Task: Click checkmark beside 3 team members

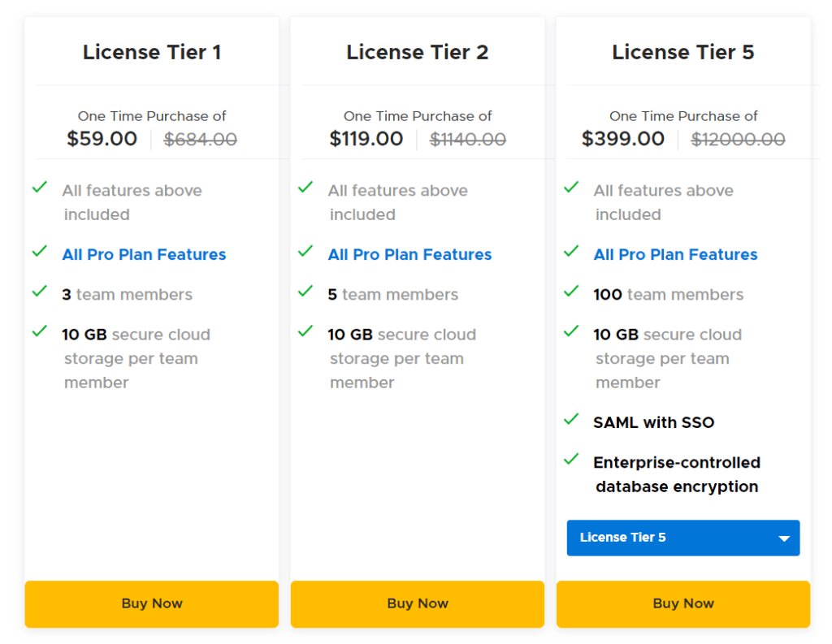Action: (x=39, y=291)
